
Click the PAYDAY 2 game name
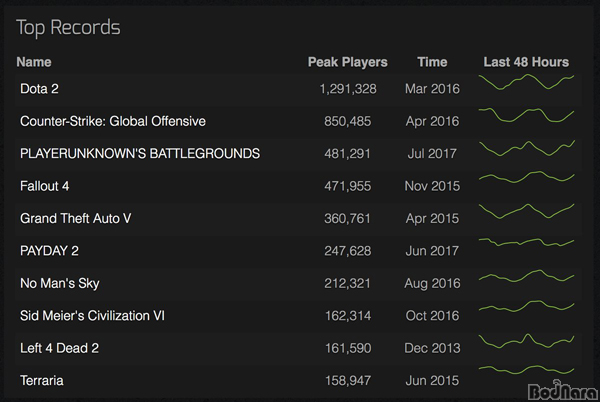pos(49,251)
